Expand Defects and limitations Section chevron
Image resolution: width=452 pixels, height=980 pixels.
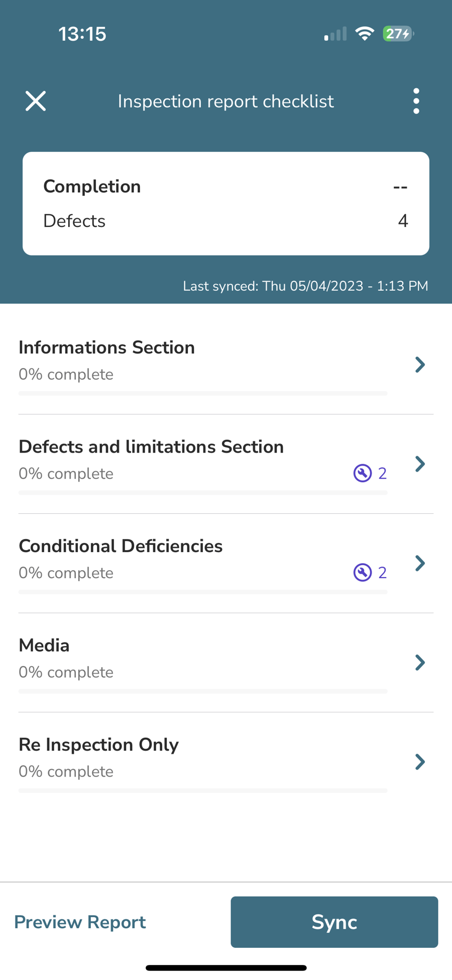[420, 464]
